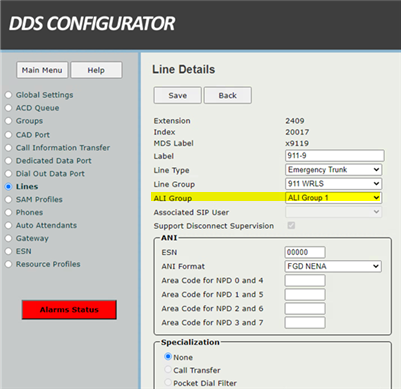The height and width of the screenshot is (389, 401).
Task: Click the Label field containing 911-9
Action: 335,156
